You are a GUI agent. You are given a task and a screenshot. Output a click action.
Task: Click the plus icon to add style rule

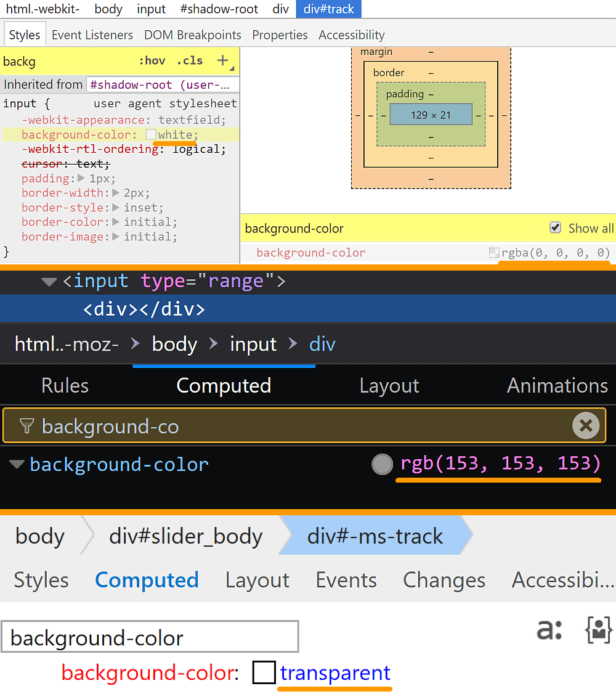(x=222, y=60)
